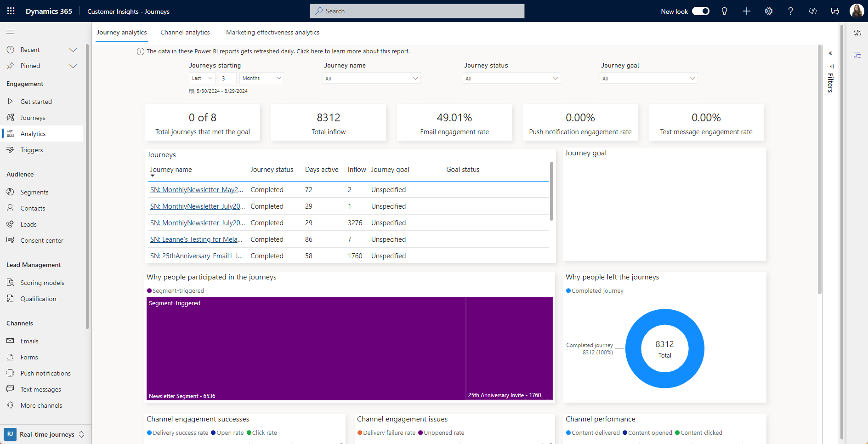The image size is (868, 444).
Task: Open the Journey status dropdown
Action: point(511,79)
